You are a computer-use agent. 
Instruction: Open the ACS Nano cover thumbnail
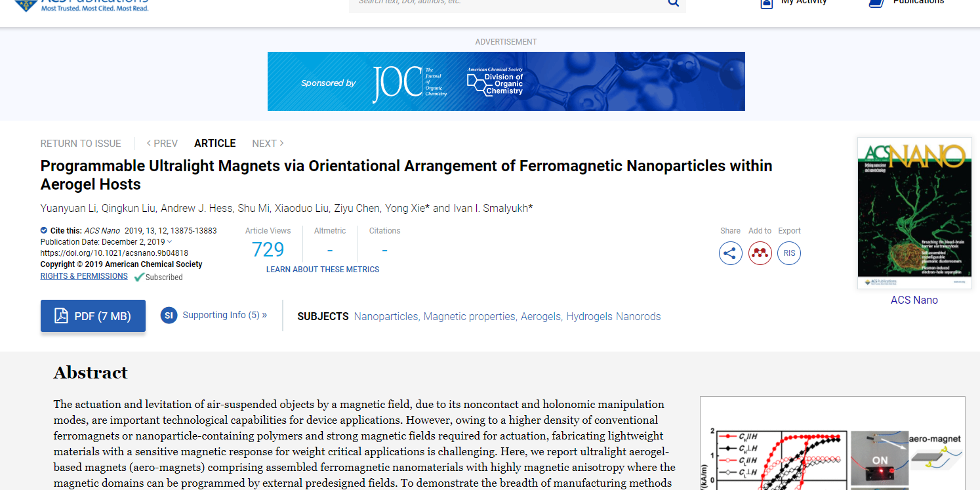tap(914, 213)
